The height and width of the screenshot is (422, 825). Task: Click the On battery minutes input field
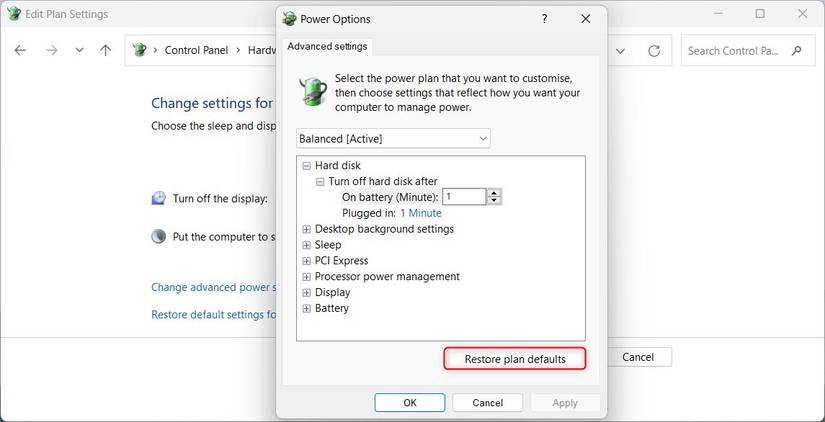[464, 197]
